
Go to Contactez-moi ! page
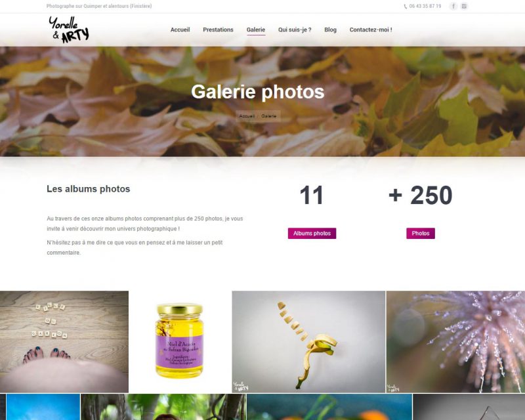pos(371,30)
